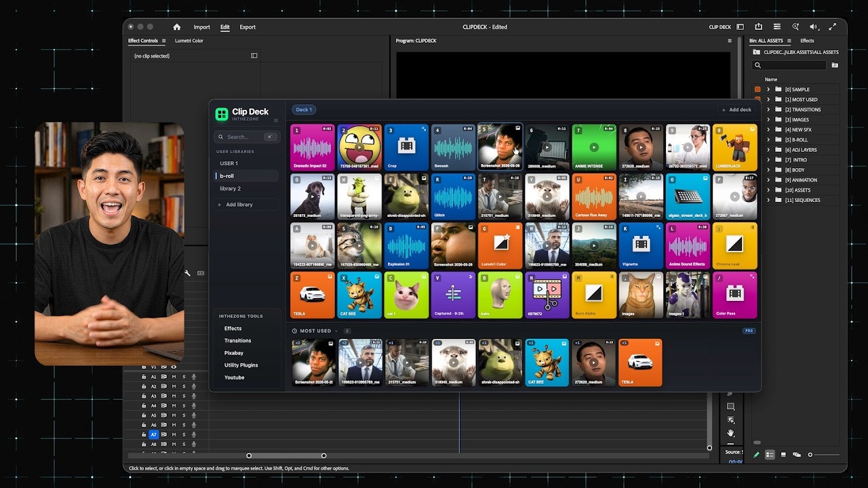
Task: Select the TESLA tile in Most Used
Action: click(640, 363)
